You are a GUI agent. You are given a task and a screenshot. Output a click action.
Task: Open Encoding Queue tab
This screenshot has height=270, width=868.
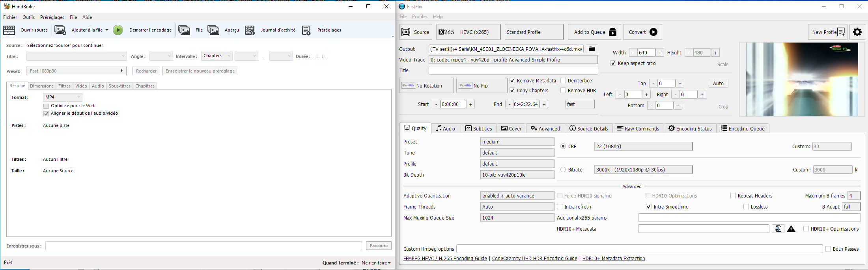[743, 128]
